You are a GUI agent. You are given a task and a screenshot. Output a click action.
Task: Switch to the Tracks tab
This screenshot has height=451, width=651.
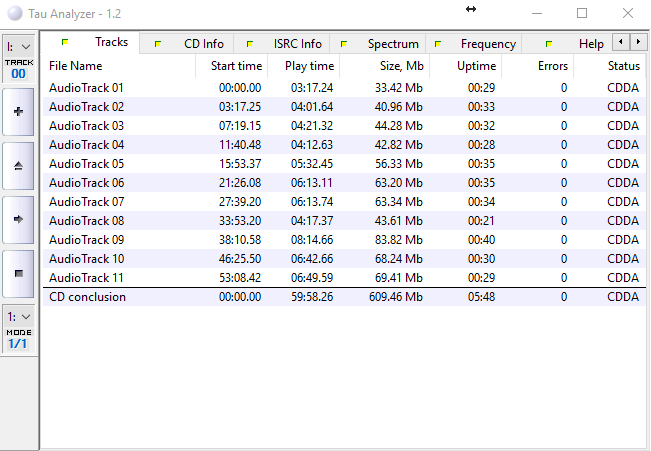[x=92, y=42]
